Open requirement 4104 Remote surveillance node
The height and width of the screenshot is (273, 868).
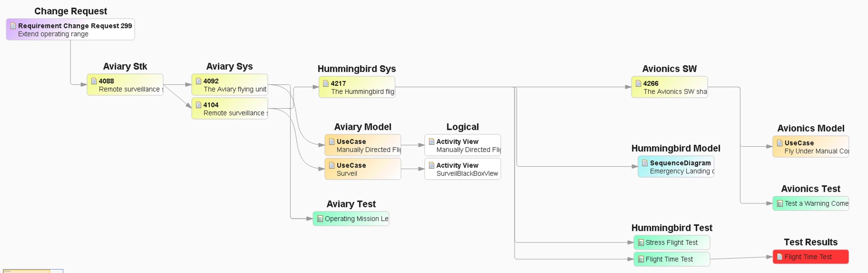point(230,109)
